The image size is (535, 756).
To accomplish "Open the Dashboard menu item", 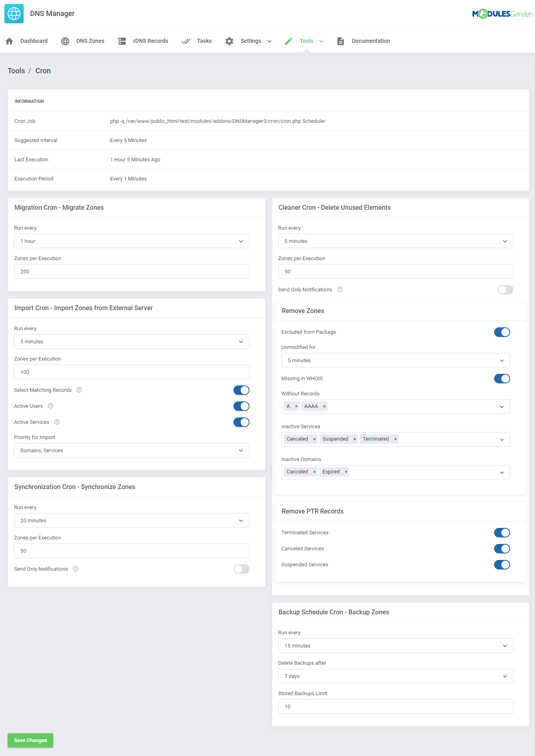I will pyautogui.click(x=34, y=41).
